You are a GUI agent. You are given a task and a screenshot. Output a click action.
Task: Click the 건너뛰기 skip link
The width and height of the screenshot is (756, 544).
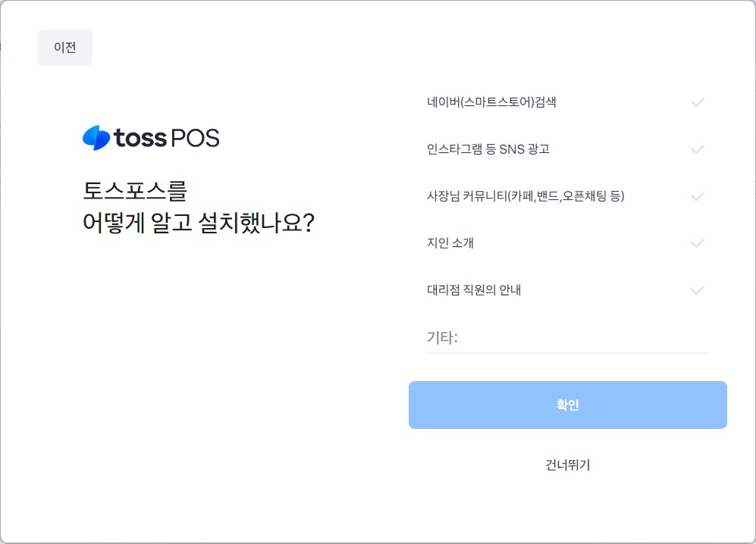(567, 465)
